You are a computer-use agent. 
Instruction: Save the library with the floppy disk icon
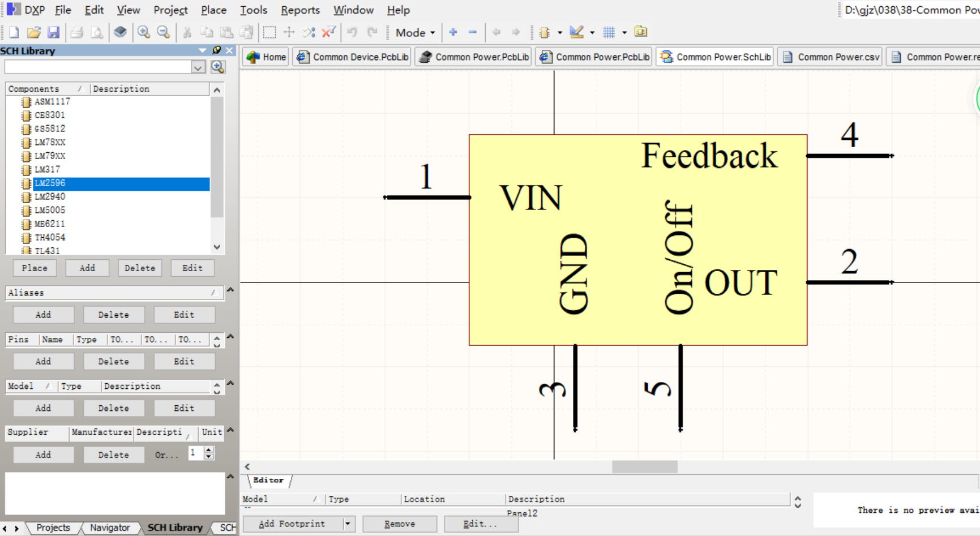[53, 32]
